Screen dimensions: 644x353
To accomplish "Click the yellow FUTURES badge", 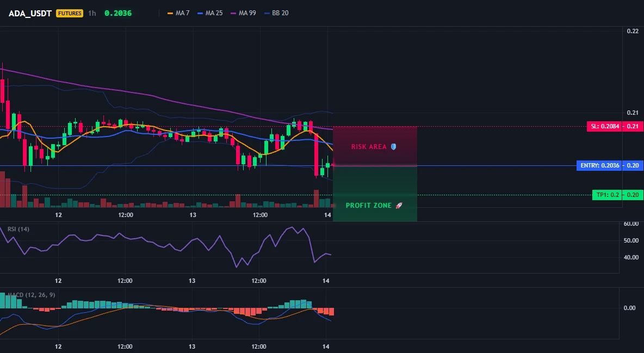I will pos(70,13).
